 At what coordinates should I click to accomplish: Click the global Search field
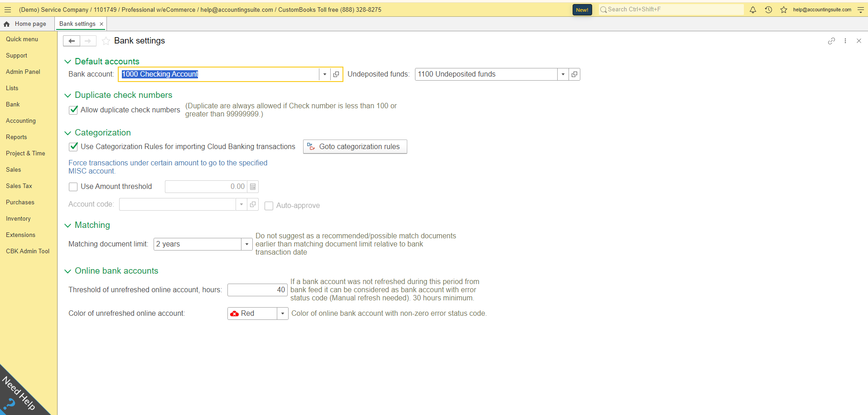point(671,10)
